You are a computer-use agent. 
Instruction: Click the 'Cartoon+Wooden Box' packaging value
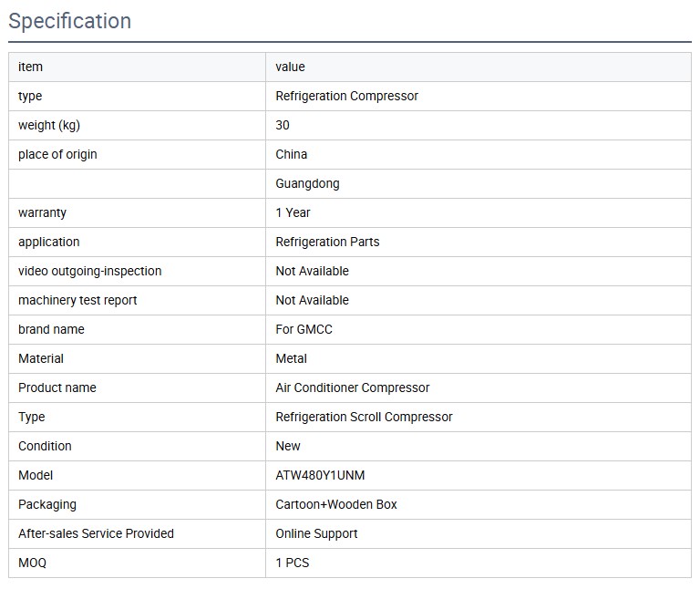[336, 504]
